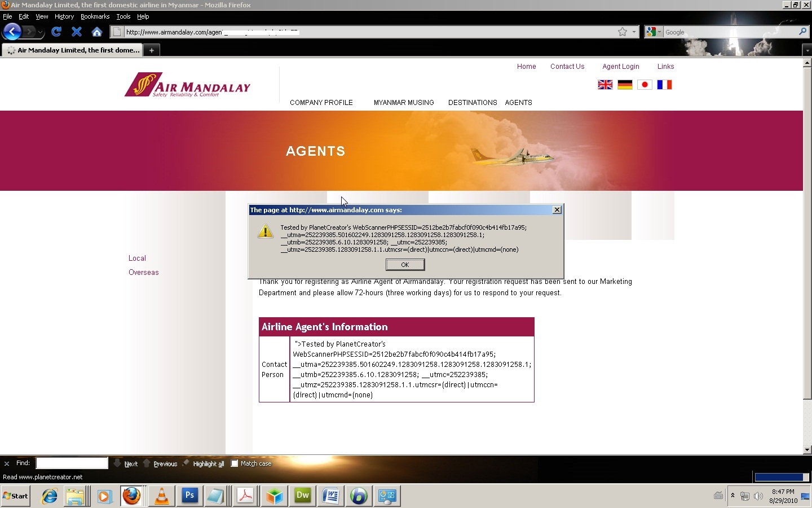Select the French flag language icon
Viewport: 812px width, 508px height.
[x=664, y=85]
